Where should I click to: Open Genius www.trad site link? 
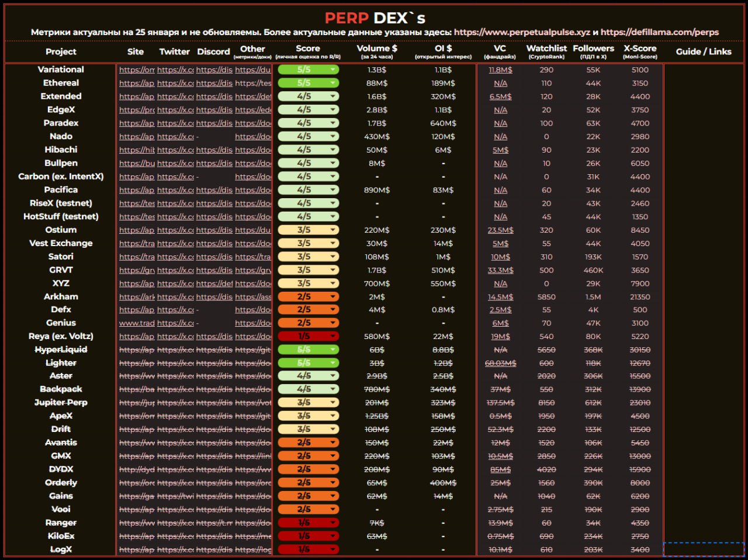coord(137,323)
